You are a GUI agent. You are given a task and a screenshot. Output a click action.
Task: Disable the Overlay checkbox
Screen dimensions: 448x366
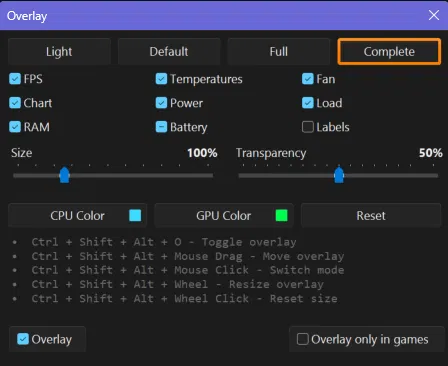23,339
